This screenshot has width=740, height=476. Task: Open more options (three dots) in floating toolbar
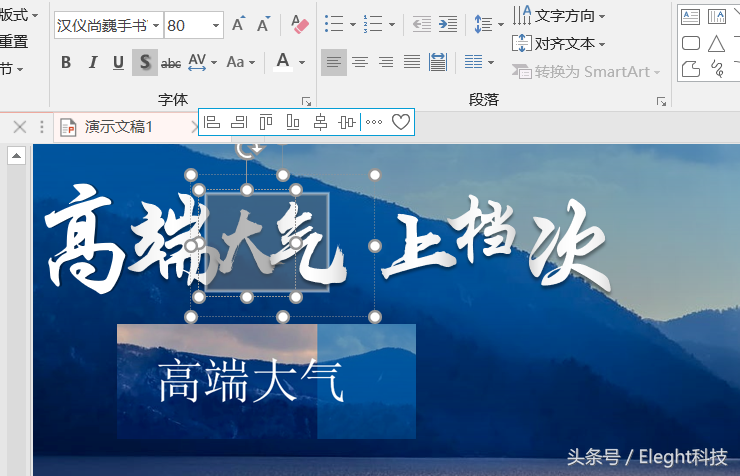(x=374, y=123)
